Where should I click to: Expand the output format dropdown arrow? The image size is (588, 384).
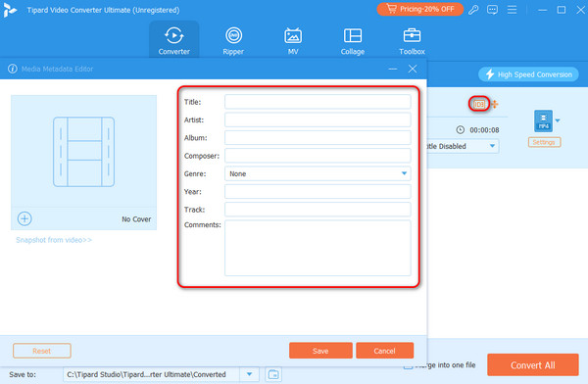[x=558, y=120]
